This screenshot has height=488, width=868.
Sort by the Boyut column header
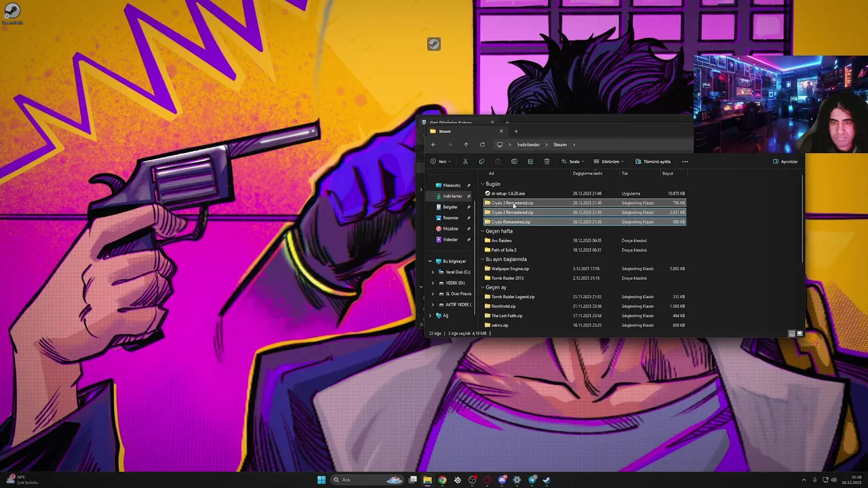(668, 174)
